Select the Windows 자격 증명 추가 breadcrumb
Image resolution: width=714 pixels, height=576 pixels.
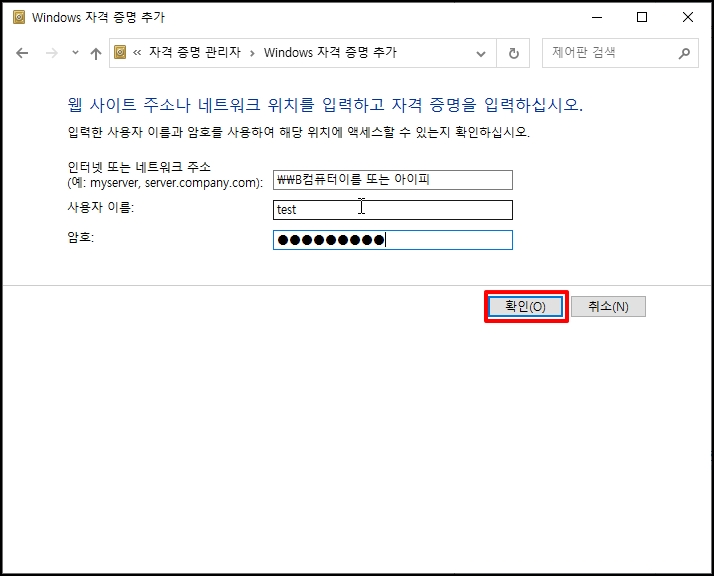point(330,52)
